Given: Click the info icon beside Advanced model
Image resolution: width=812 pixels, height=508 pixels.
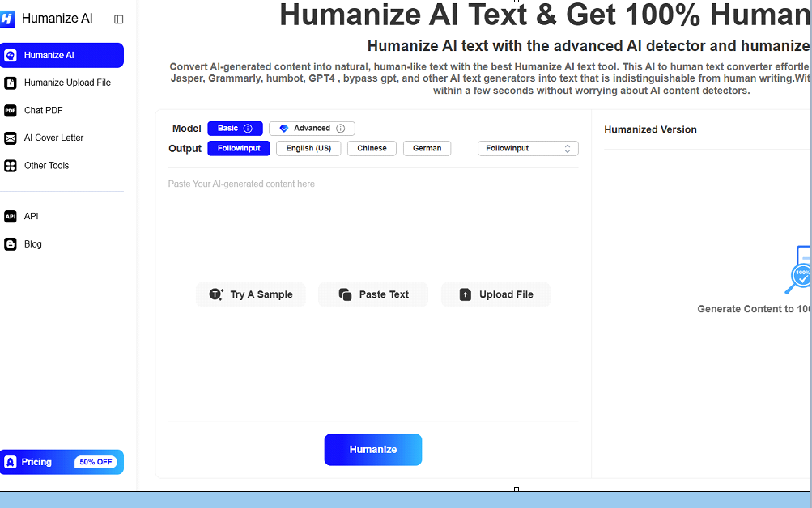Looking at the screenshot, I should coord(340,129).
